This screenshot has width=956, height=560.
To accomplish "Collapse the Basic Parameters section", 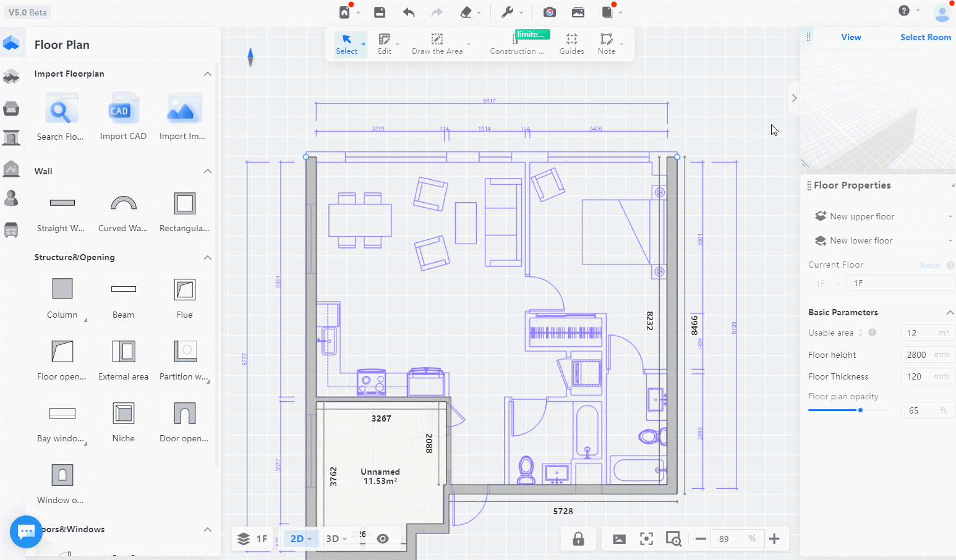I will coord(950,313).
